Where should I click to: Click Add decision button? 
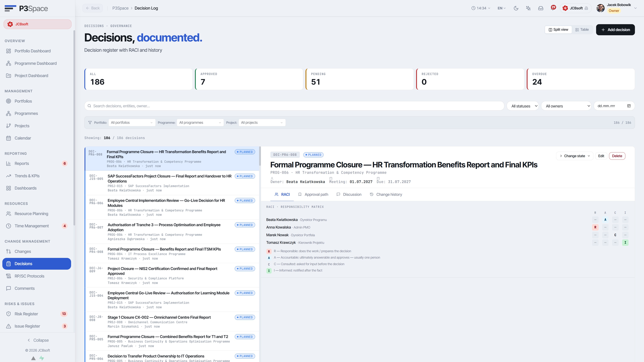[x=615, y=30]
